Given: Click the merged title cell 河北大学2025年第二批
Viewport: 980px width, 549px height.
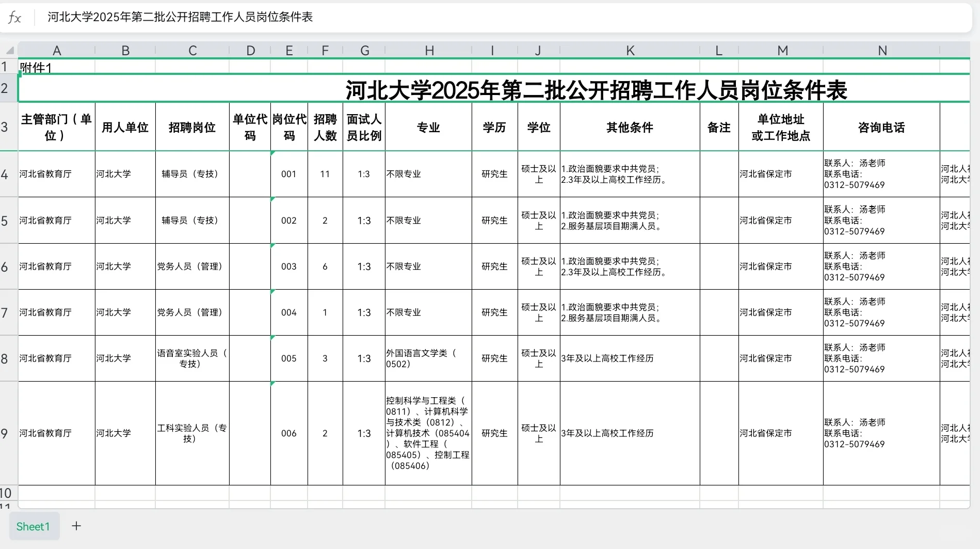Looking at the screenshot, I should click(494, 89).
